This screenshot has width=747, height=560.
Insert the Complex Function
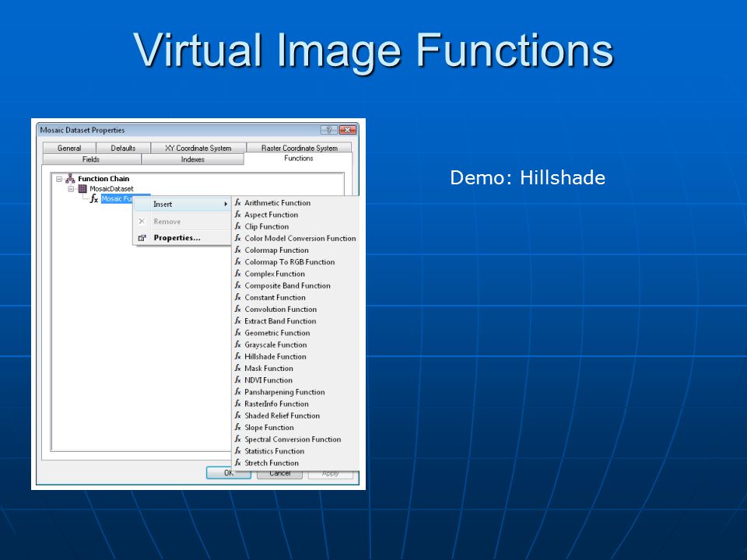coord(296,274)
